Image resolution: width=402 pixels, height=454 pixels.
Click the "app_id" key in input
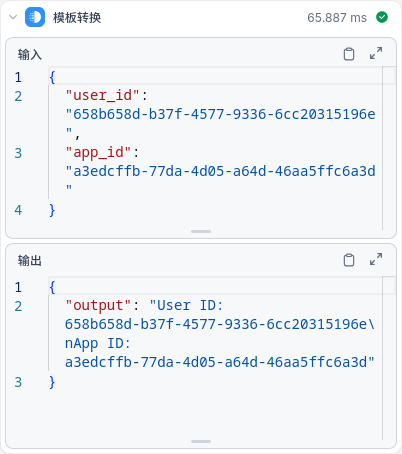[x=98, y=153]
